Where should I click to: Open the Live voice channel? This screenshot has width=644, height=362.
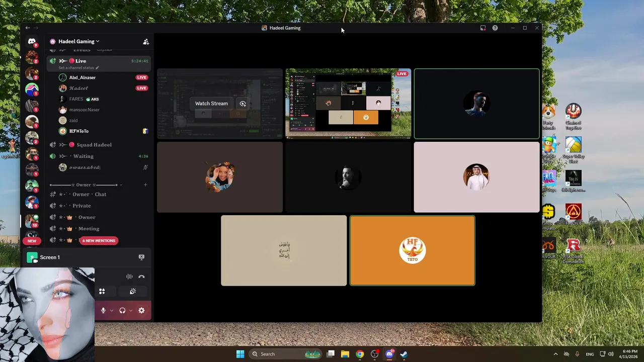click(99, 63)
